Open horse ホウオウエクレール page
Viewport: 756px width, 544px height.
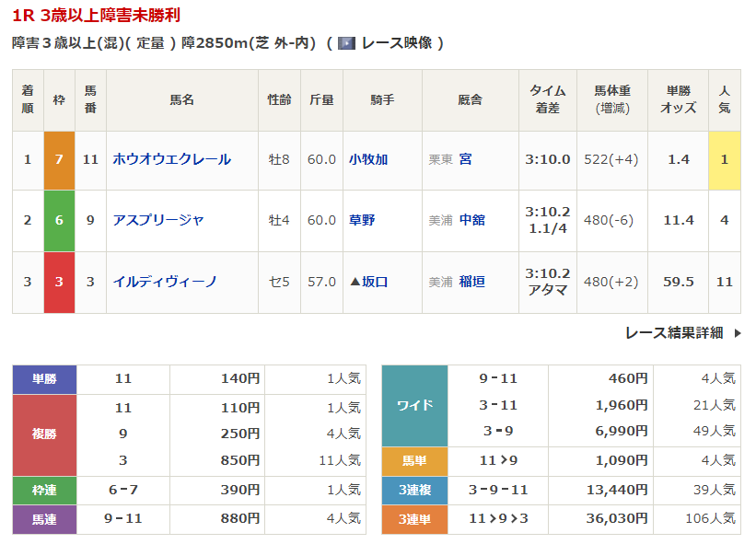pyautogui.click(x=171, y=159)
